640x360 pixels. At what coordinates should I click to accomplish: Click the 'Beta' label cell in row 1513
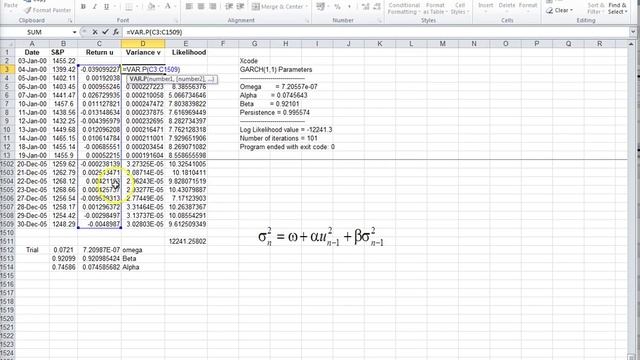(x=143, y=258)
